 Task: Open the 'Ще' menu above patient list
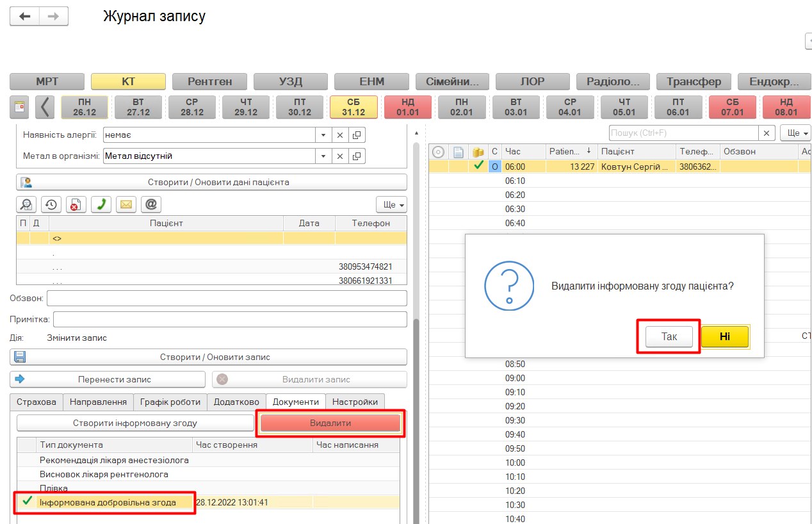click(391, 205)
